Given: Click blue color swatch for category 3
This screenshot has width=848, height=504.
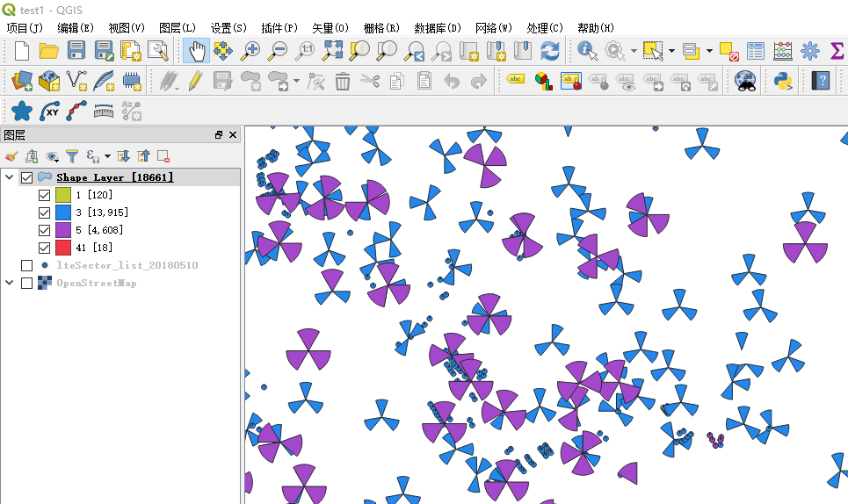Looking at the screenshot, I should pyautogui.click(x=63, y=212).
